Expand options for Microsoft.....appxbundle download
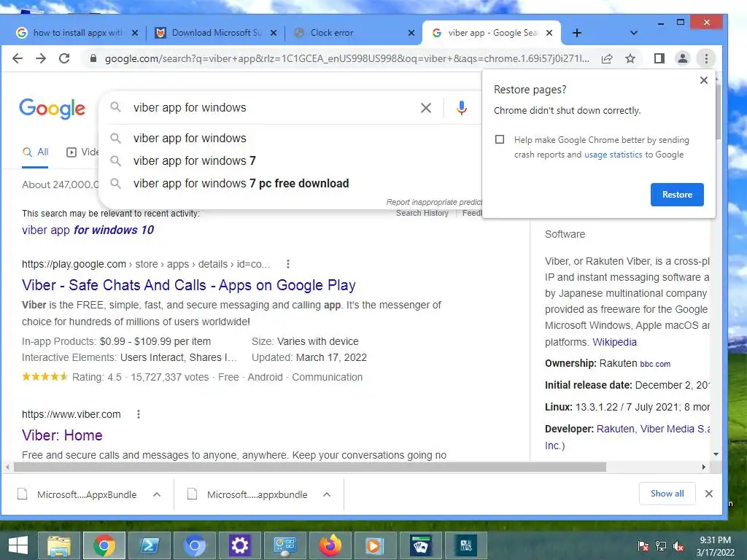The height and width of the screenshot is (560, 747). [327, 495]
